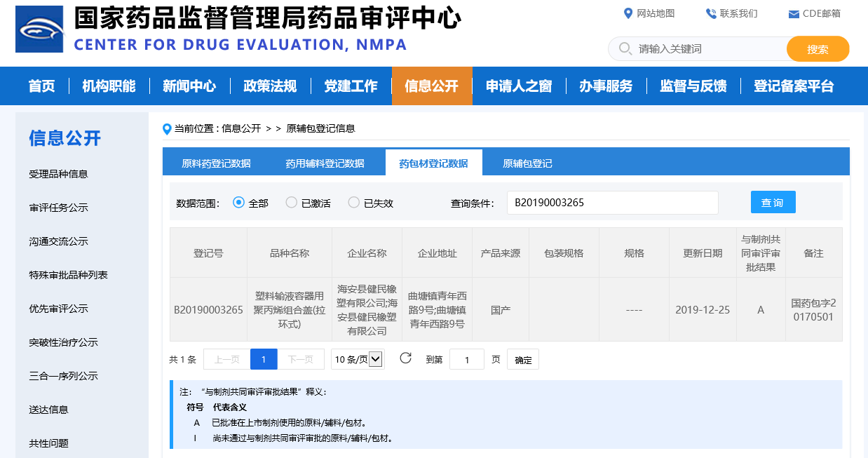The image size is (868, 458).
Task: Click the contact us phone icon
Action: tap(711, 13)
